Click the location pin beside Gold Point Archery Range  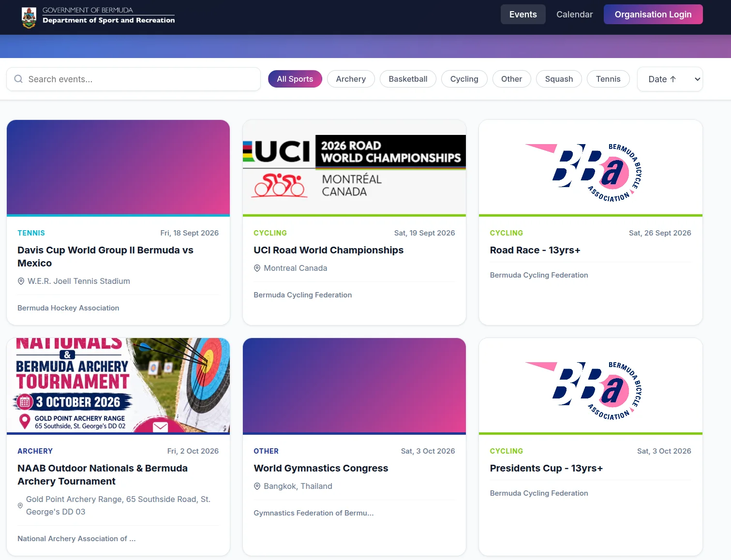point(20,505)
